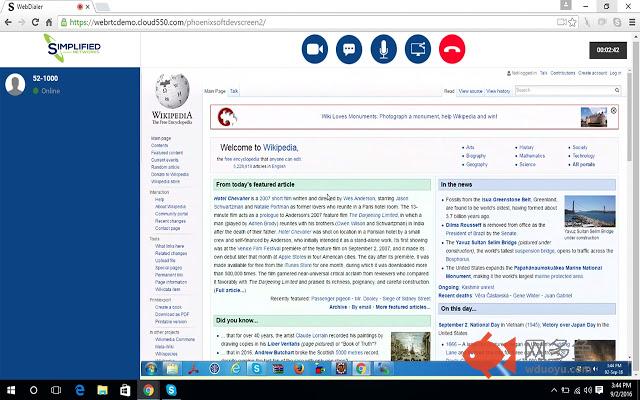Open the Chrome menu button

(x=631, y=22)
